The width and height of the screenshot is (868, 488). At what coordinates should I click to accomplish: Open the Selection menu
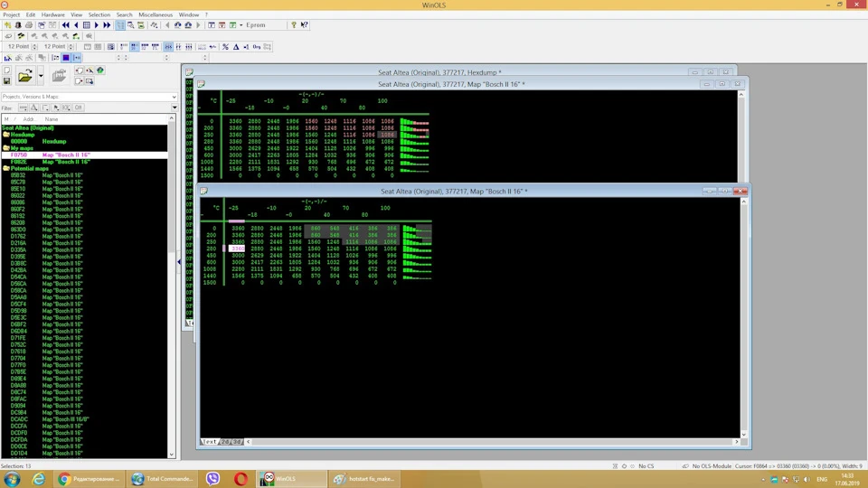click(99, 15)
